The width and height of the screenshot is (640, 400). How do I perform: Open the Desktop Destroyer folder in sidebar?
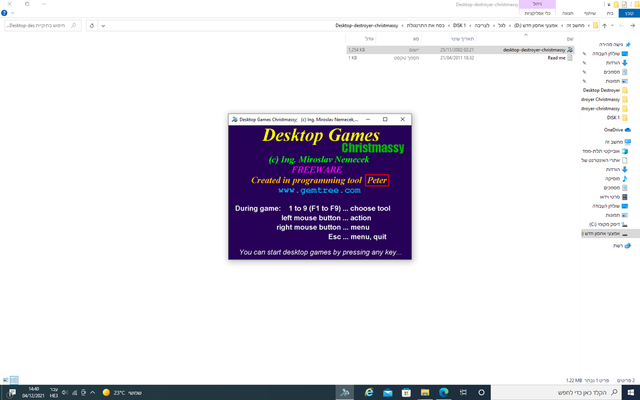click(605, 90)
